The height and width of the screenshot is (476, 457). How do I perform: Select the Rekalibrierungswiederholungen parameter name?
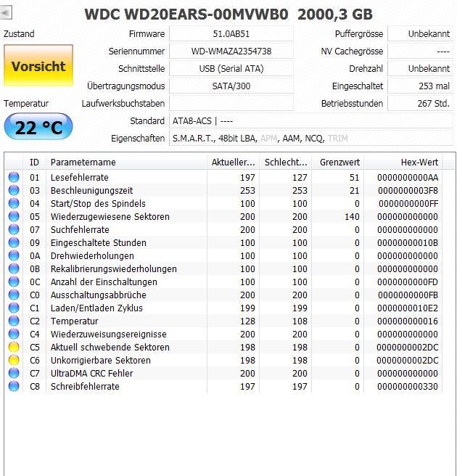[113, 268]
